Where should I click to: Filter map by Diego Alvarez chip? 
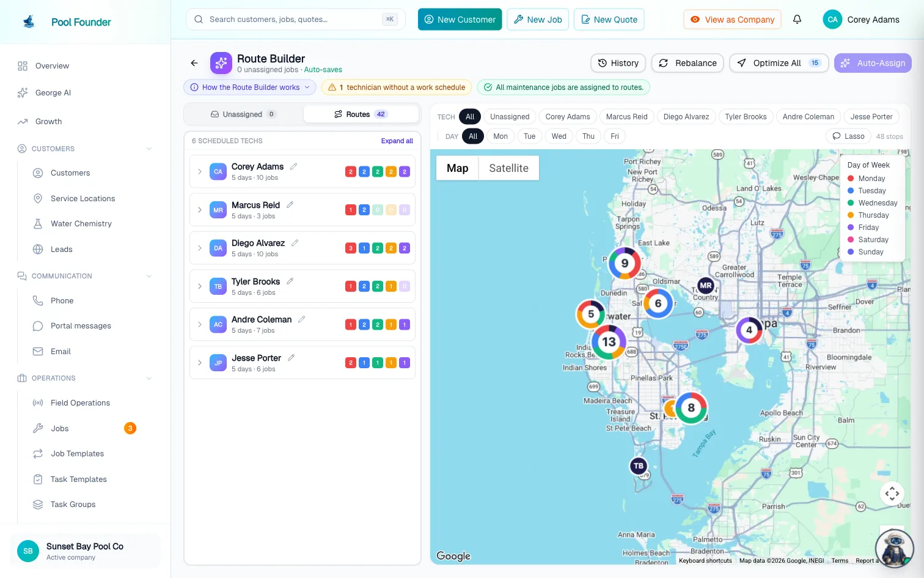click(686, 117)
